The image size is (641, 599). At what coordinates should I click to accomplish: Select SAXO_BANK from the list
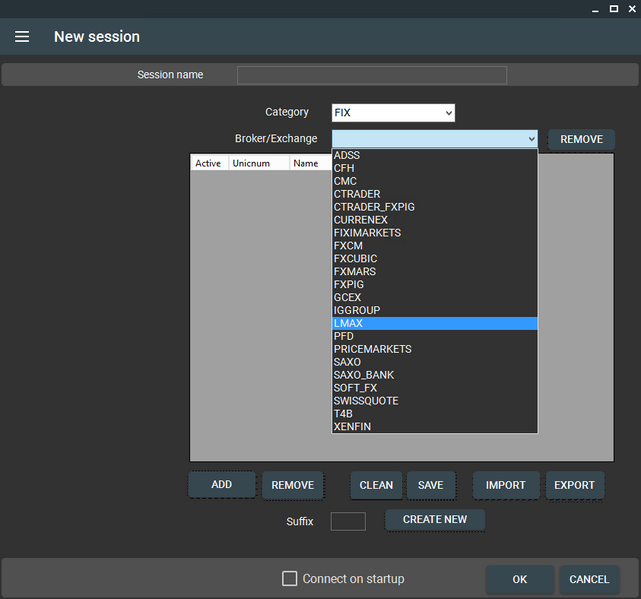(434, 375)
